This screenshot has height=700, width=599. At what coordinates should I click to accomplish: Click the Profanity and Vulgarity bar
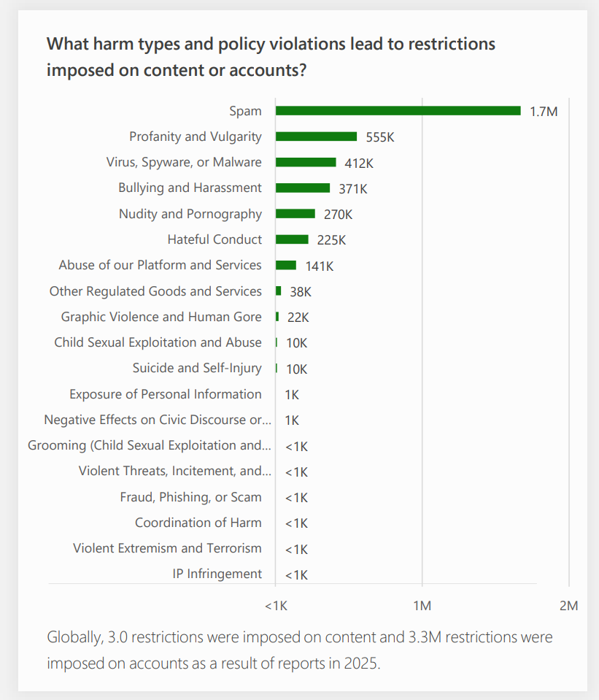click(x=316, y=136)
